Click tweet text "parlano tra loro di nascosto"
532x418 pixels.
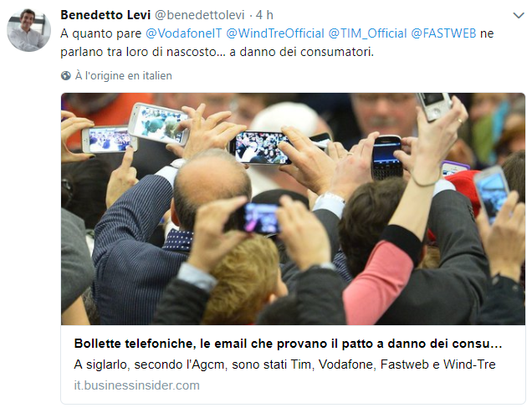138,52
